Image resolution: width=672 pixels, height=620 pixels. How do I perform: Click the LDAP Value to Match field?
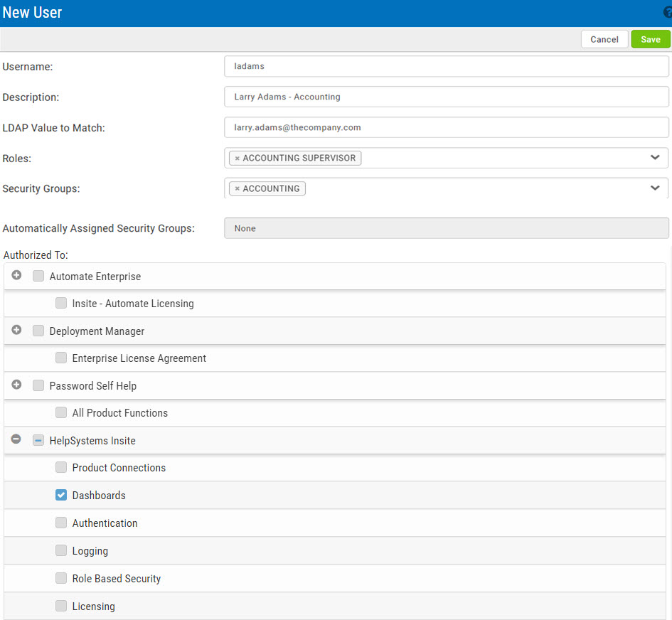click(x=446, y=127)
